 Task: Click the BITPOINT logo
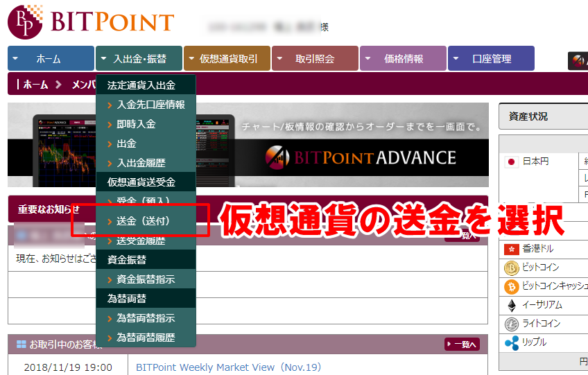(x=91, y=21)
